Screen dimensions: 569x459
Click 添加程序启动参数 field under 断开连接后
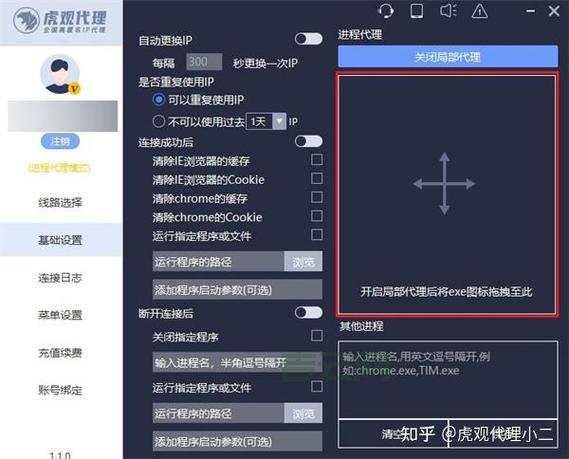click(237, 441)
